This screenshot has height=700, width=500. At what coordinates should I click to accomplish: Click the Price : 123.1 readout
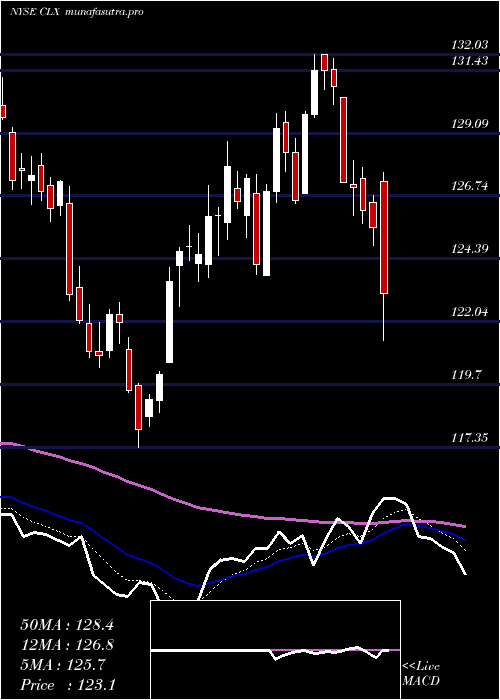[x=67, y=685]
